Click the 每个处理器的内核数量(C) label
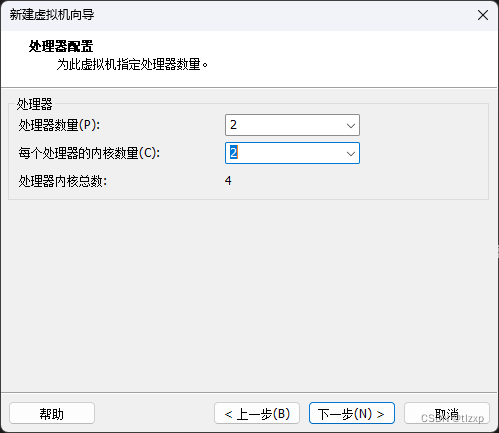Viewport: 499px width, 433px height. click(x=89, y=153)
